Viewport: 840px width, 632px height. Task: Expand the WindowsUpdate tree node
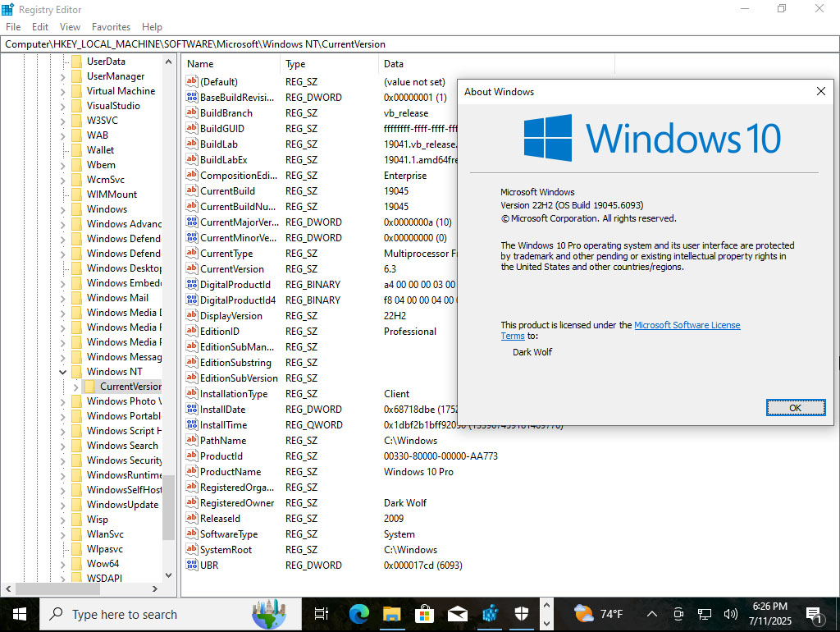(62, 505)
